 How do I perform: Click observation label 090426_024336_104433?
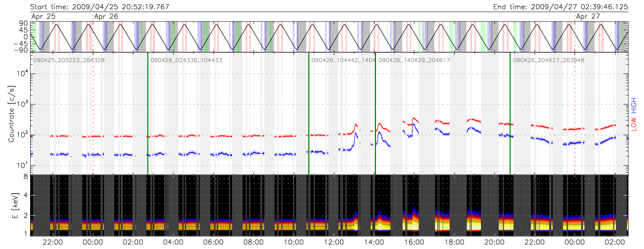click(186, 60)
